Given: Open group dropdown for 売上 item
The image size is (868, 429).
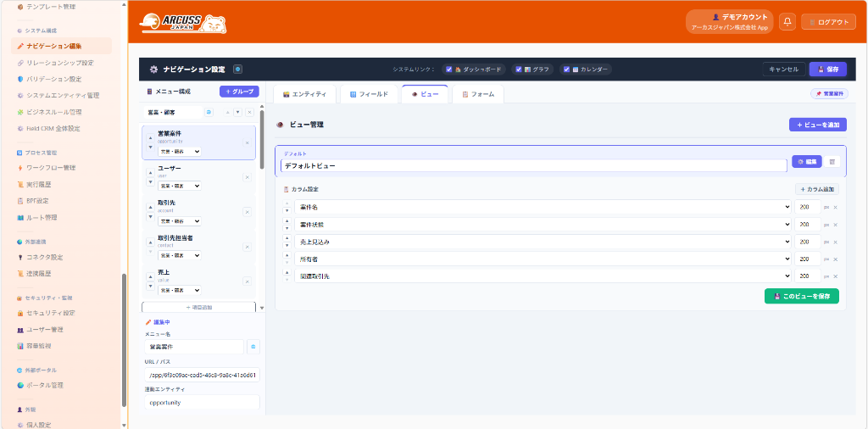Looking at the screenshot, I should [x=180, y=290].
